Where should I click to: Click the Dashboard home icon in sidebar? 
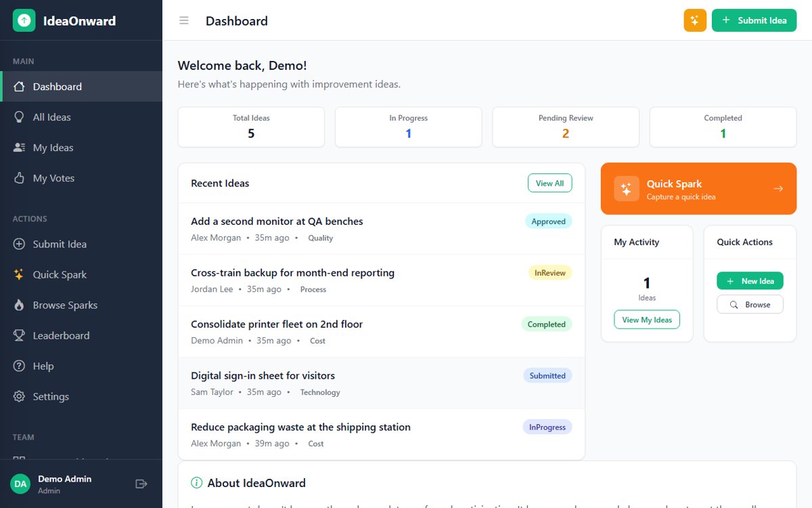(19, 87)
